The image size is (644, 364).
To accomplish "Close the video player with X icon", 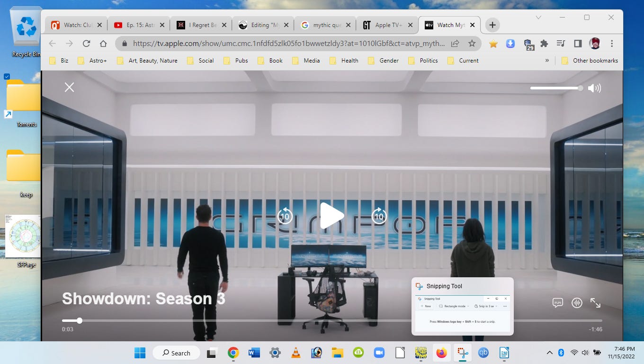I will point(69,87).
